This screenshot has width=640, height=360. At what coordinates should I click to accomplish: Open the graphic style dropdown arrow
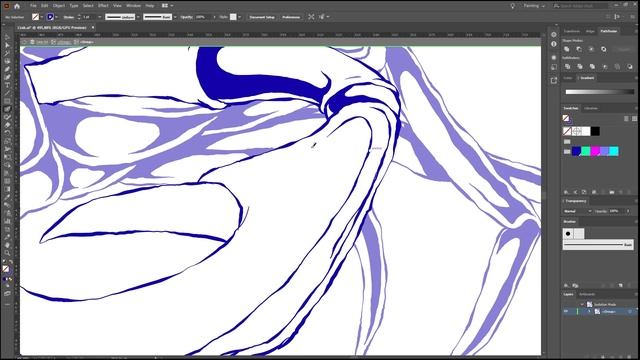click(x=239, y=17)
